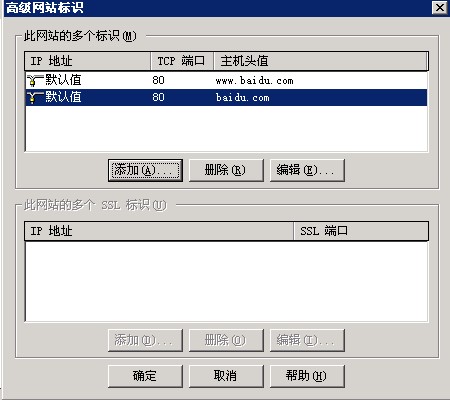Sort by the IP 地址 column header
Viewport: 450px width, 400px height.
[88, 61]
